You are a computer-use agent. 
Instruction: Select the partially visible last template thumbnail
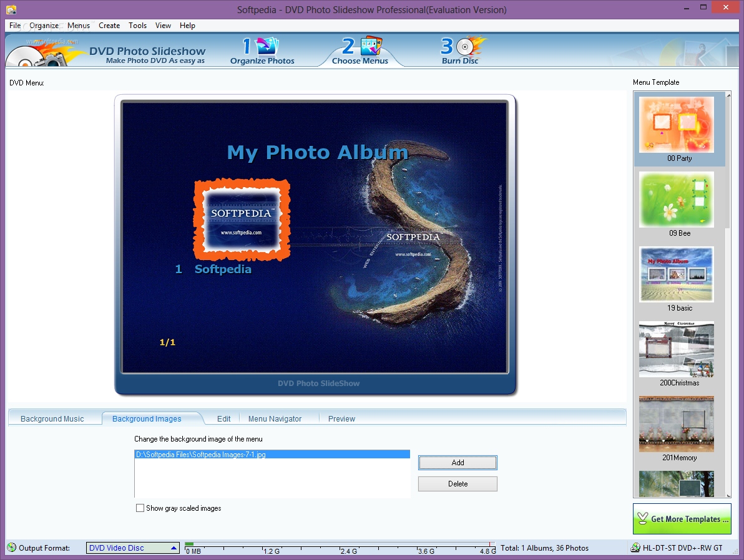(x=676, y=484)
